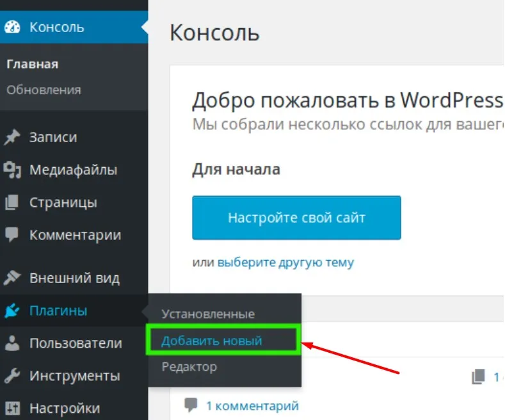The image size is (505, 420).
Task: Open the Комментарии sidebar menu
Action: point(74,235)
